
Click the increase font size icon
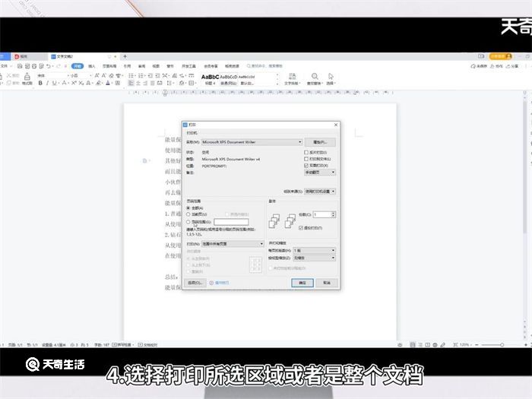tap(97, 75)
